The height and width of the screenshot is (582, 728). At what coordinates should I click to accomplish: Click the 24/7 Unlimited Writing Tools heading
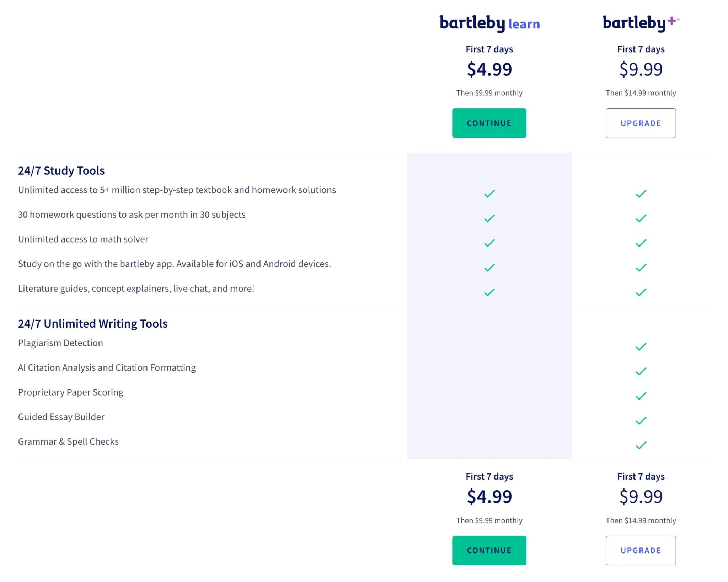click(92, 324)
